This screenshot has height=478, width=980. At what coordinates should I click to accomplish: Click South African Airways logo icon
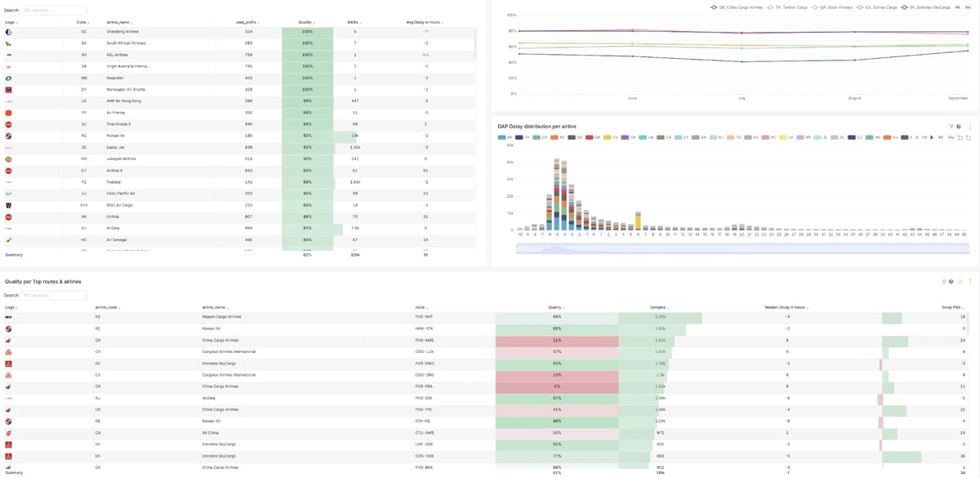tap(8, 42)
